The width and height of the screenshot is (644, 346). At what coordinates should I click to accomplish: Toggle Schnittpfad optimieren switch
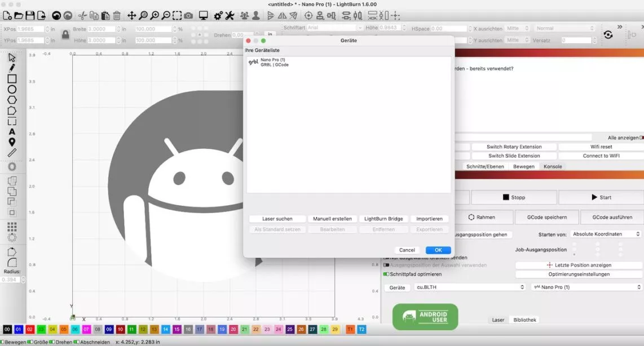tap(386, 274)
